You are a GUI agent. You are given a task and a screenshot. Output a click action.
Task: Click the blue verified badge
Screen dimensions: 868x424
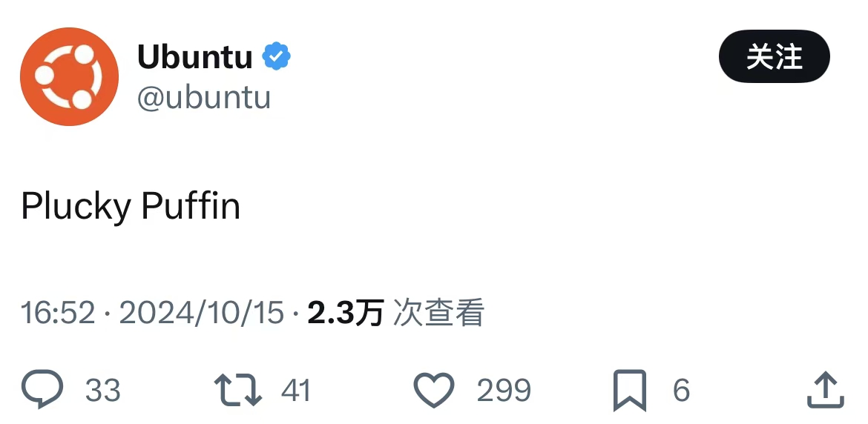pyautogui.click(x=277, y=56)
